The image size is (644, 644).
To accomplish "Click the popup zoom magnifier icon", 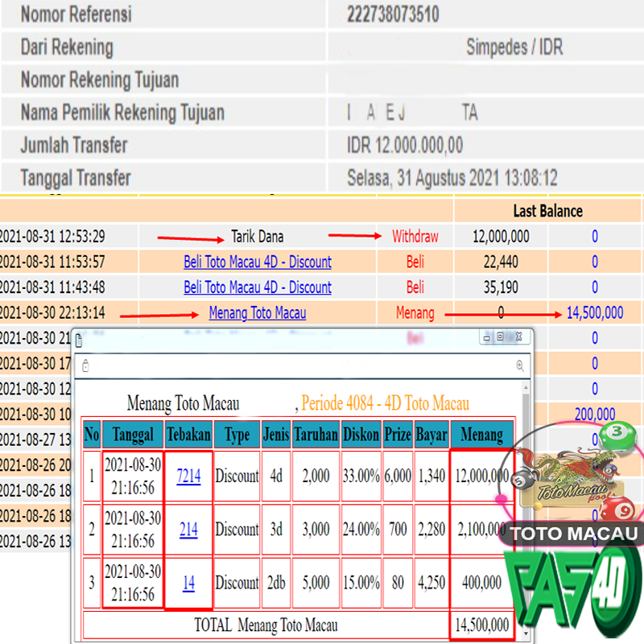I will pos(520,365).
